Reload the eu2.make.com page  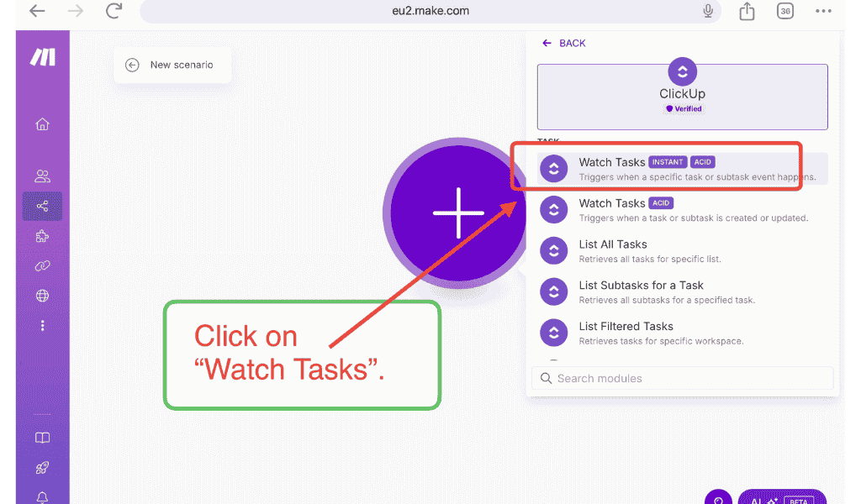point(114,10)
